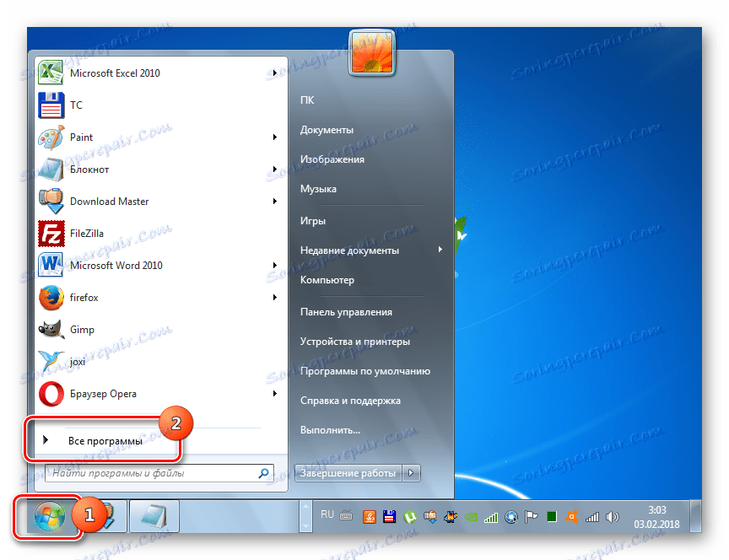Screen dimensions: 729x560
Task: Click the uTorrent tray icon
Action: 409,516
